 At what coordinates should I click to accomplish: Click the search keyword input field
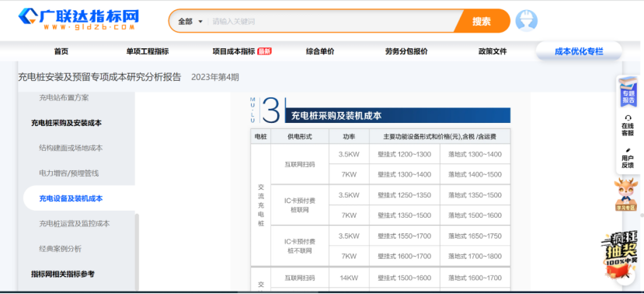(x=332, y=21)
